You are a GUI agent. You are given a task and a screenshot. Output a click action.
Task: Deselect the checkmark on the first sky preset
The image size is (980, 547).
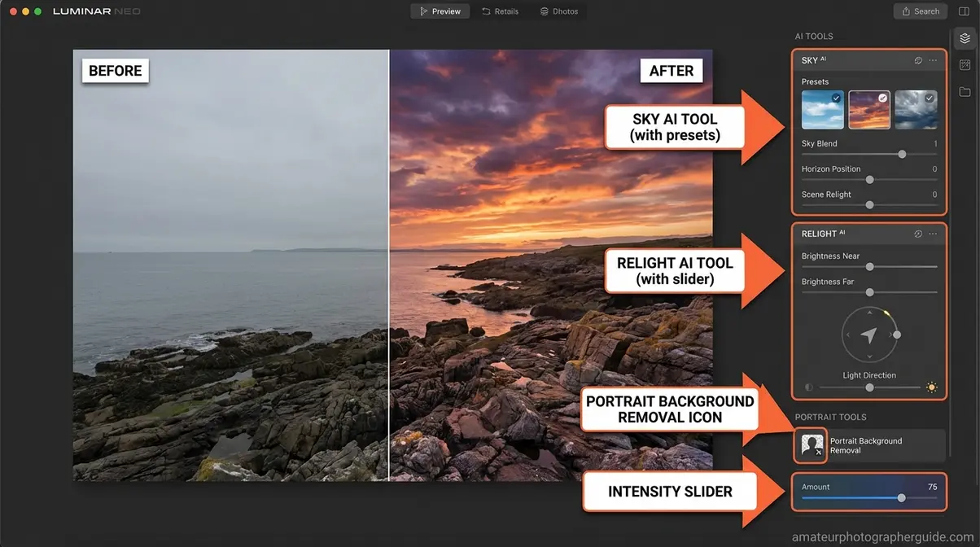pyautogui.click(x=838, y=98)
